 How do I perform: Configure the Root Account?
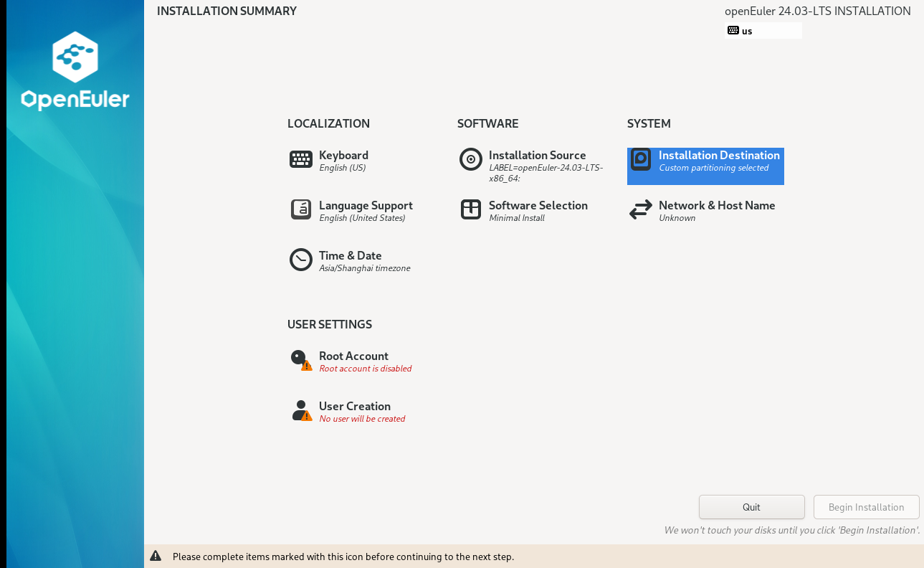[x=351, y=361]
